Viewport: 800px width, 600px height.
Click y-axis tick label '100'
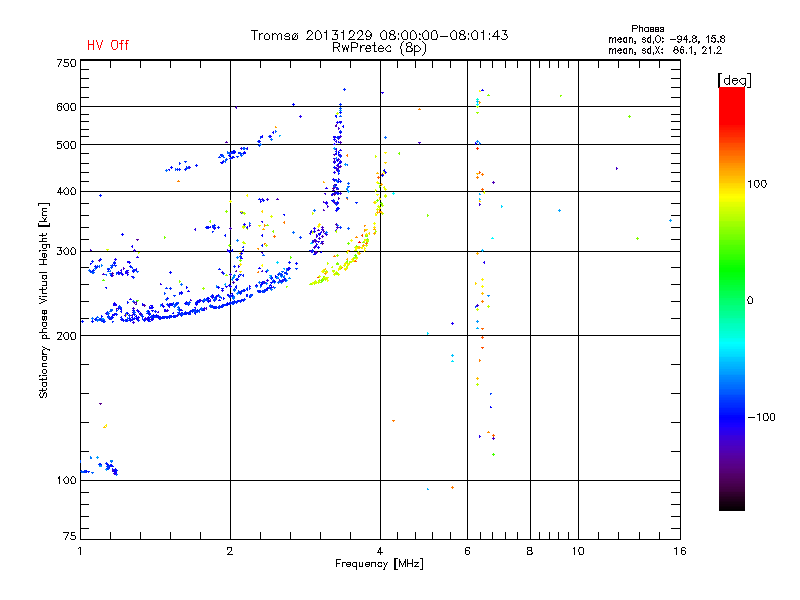pyautogui.click(x=66, y=480)
